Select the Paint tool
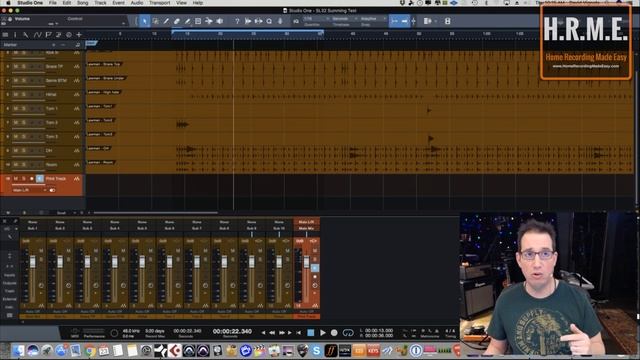The height and width of the screenshot is (360, 640). [187, 21]
